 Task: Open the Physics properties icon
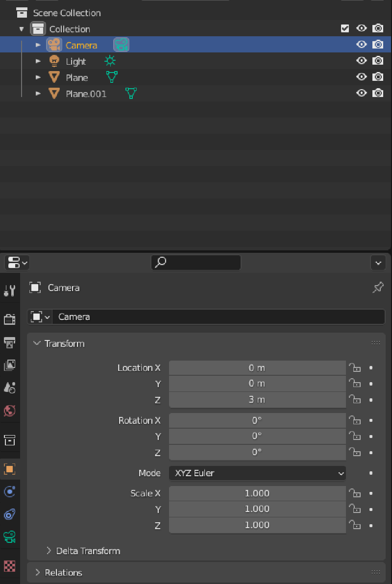(9, 491)
